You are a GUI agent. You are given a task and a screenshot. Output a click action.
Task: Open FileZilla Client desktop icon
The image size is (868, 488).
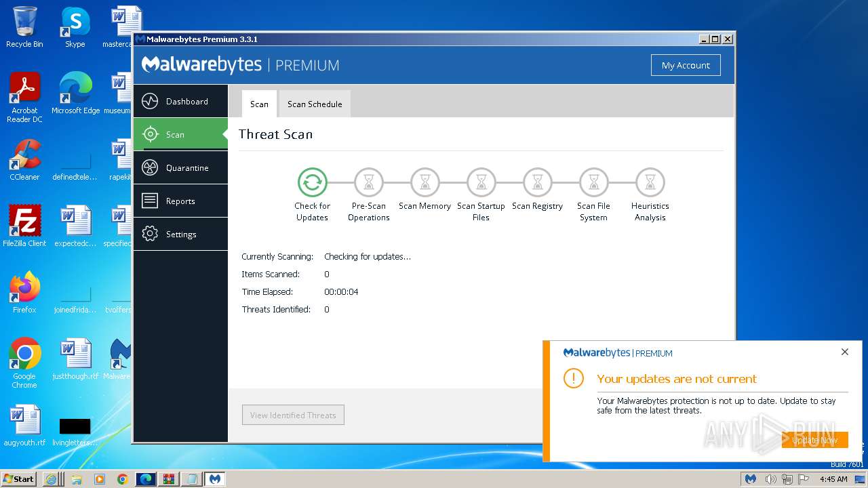click(x=24, y=226)
